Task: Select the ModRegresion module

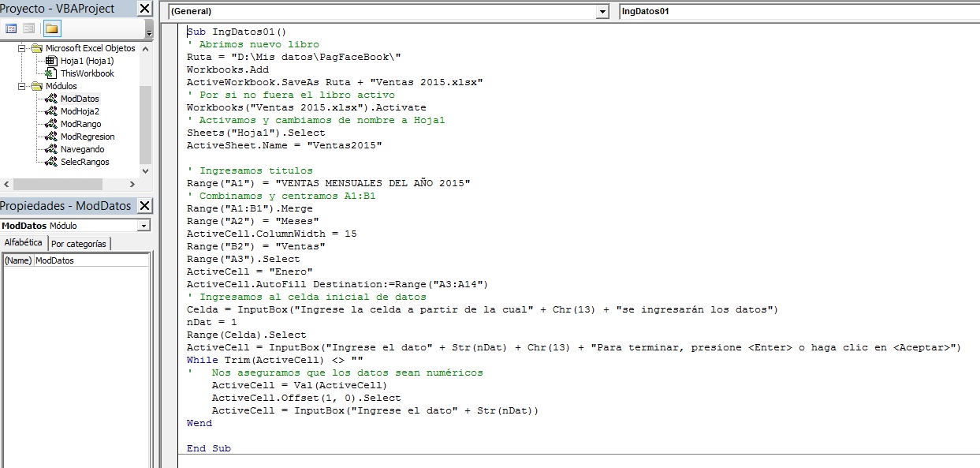Action: tap(87, 137)
